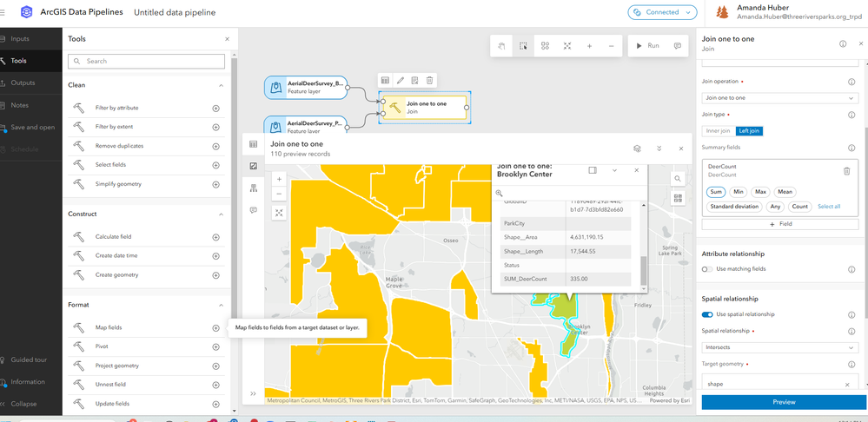The height and width of the screenshot is (422, 868).
Task: Remove DeerCount summary field with trash icon
Action: (x=846, y=171)
